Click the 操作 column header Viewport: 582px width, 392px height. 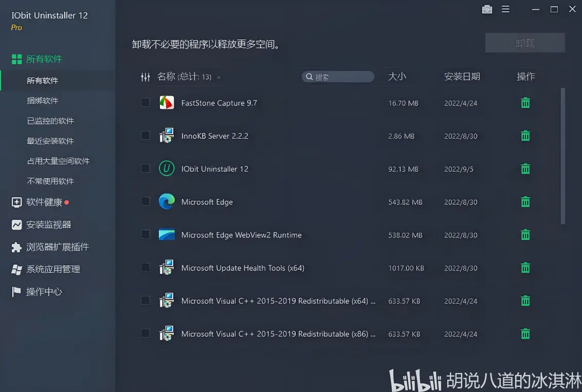[x=525, y=77]
